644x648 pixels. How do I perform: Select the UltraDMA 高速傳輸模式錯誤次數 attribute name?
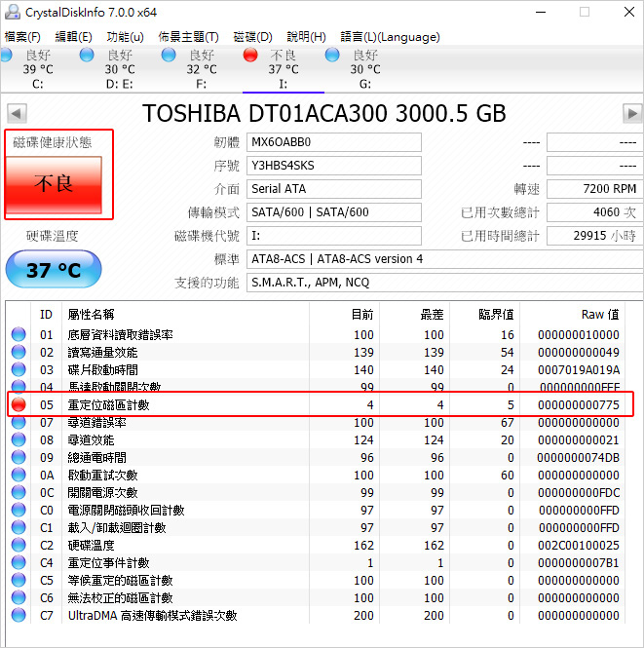point(152,616)
